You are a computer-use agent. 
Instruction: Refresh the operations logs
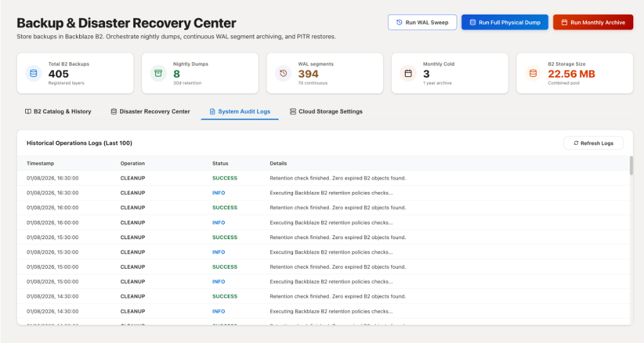(x=594, y=143)
